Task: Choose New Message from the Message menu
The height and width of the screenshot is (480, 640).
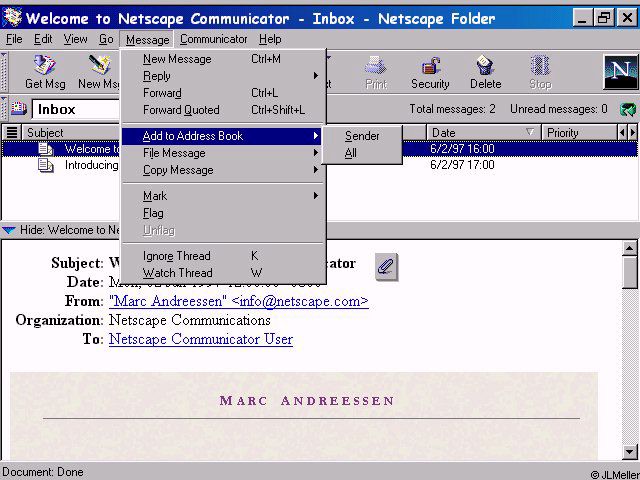Action: 223,59
